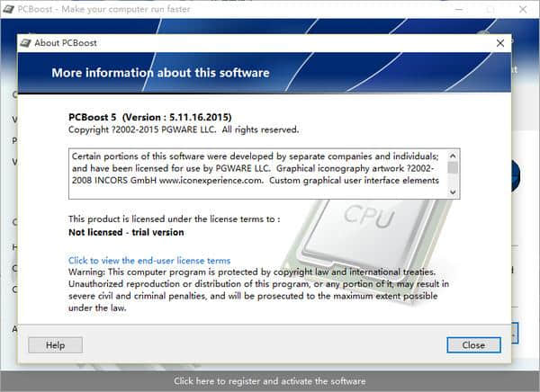
Task: Click the PCBoost main window title icon
Action: coord(8,9)
